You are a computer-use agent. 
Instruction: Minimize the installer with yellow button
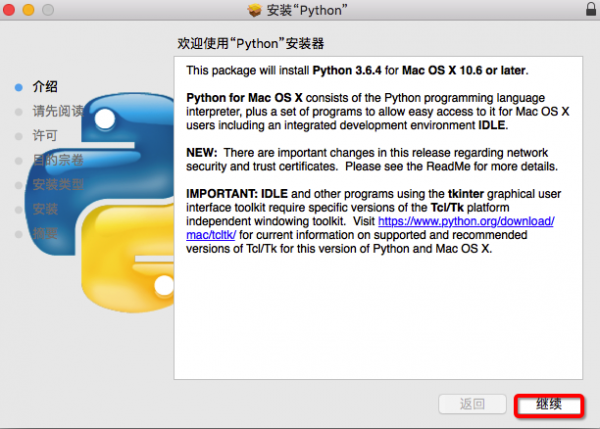(x=28, y=10)
